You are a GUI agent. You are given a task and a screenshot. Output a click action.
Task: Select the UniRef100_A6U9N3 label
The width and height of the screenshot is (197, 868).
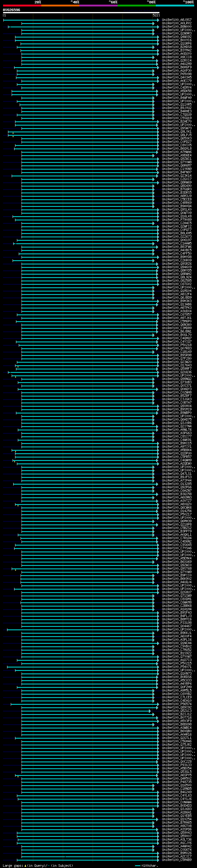(177, 497)
